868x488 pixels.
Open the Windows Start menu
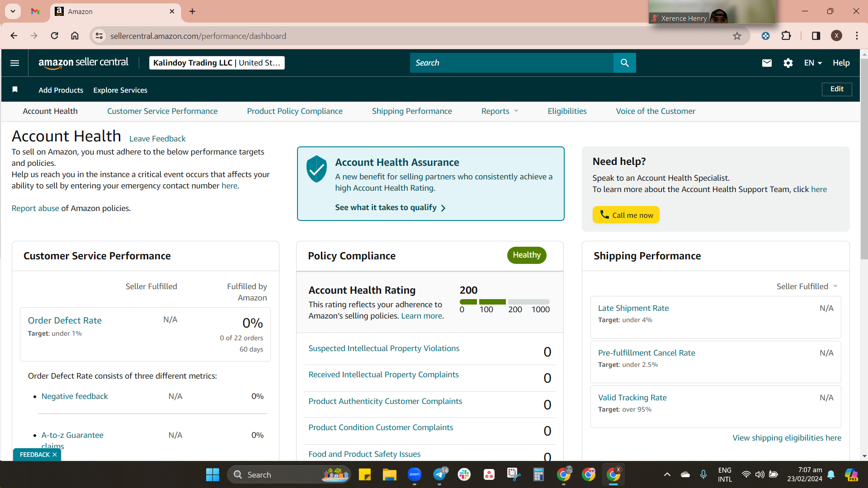pos(212,474)
